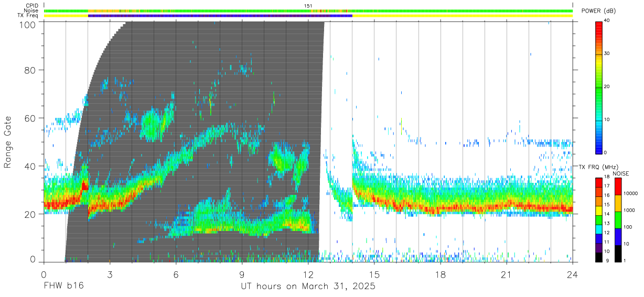
Task: Click y-axis tick label 40
Action: coord(30,166)
